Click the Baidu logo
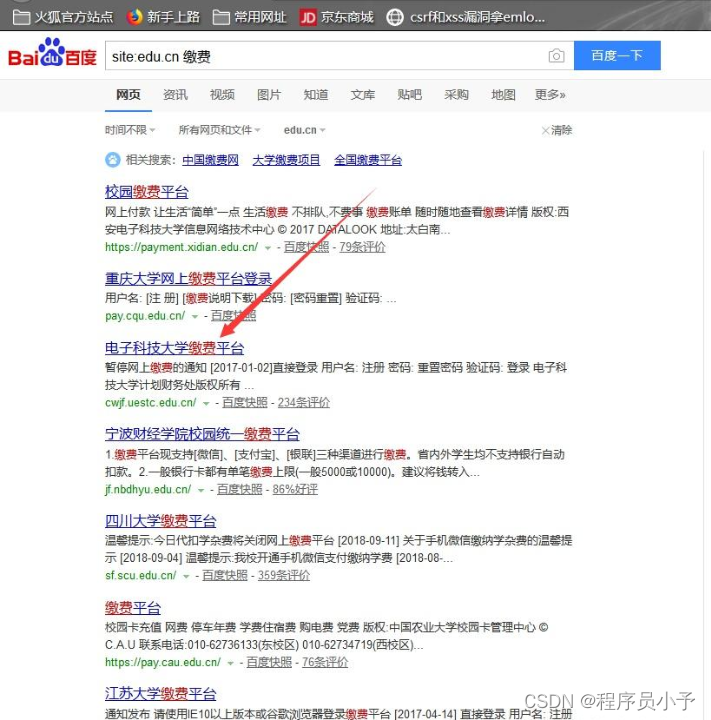The height and width of the screenshot is (720, 711). click(52, 53)
